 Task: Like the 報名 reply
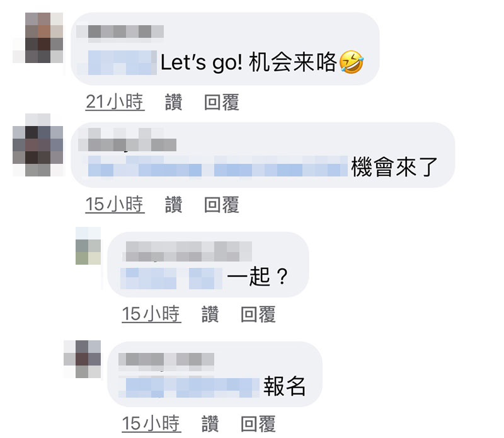click(210, 424)
